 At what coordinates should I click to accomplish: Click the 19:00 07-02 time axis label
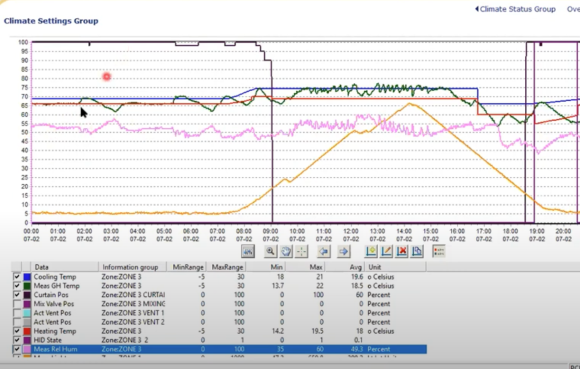pyautogui.click(x=537, y=235)
